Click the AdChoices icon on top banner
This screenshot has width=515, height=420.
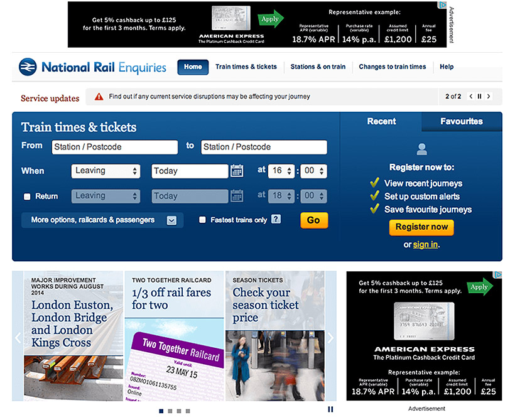442,5
